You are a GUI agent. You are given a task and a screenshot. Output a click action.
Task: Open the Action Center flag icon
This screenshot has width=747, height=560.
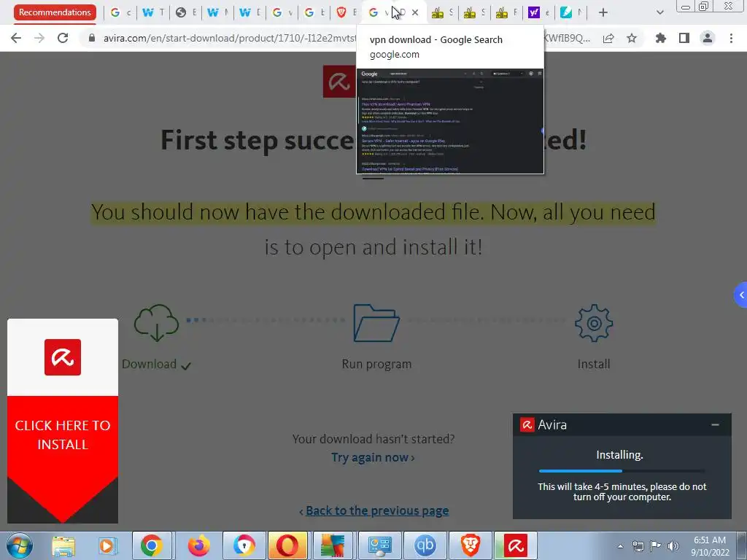click(x=655, y=546)
